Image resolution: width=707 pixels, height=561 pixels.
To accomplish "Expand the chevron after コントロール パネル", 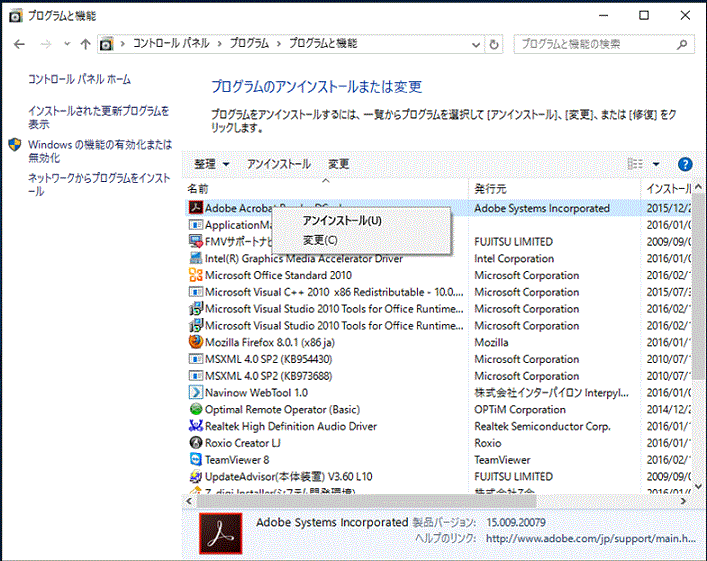I will (219, 44).
